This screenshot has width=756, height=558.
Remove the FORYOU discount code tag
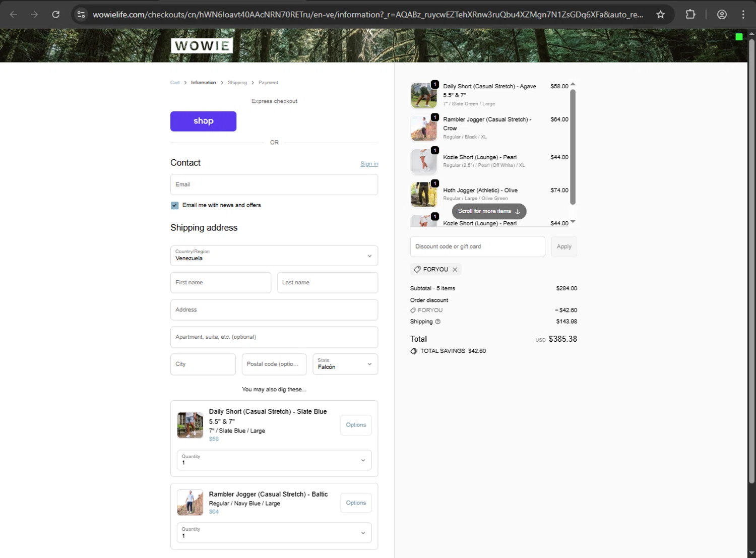point(455,270)
